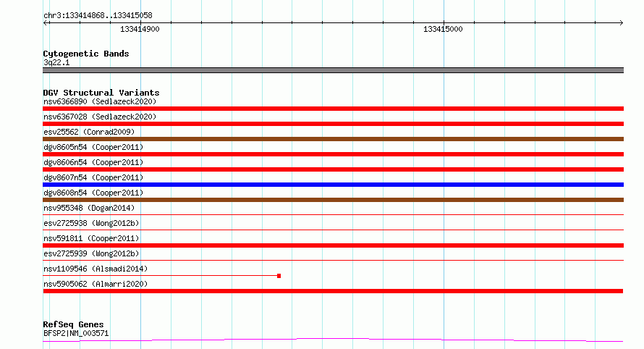
Task: Click the 133414900 ruler position label
Action: click(140, 29)
